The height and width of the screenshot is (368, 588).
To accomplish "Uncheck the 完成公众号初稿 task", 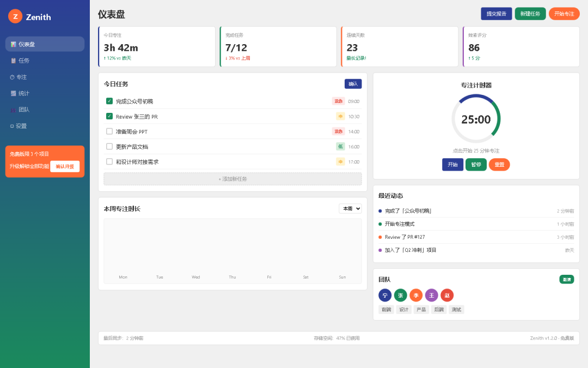I will [109, 101].
